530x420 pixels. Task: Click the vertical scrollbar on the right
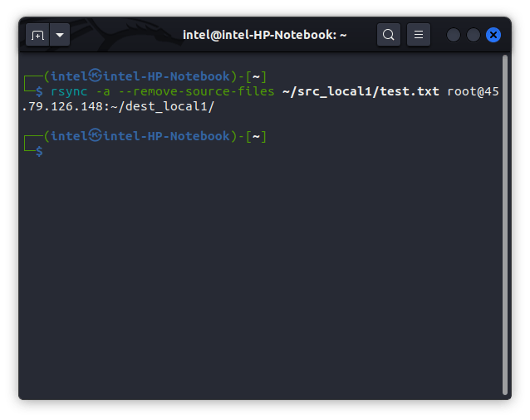(x=504, y=224)
